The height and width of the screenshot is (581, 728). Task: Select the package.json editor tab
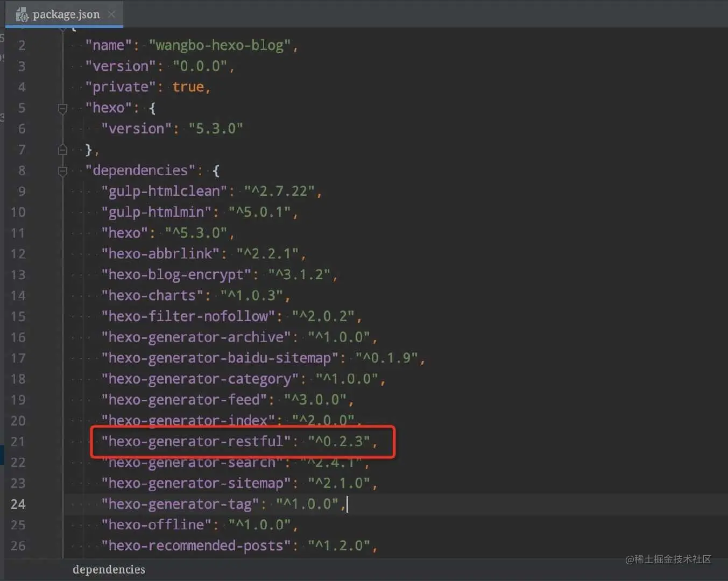click(x=65, y=14)
